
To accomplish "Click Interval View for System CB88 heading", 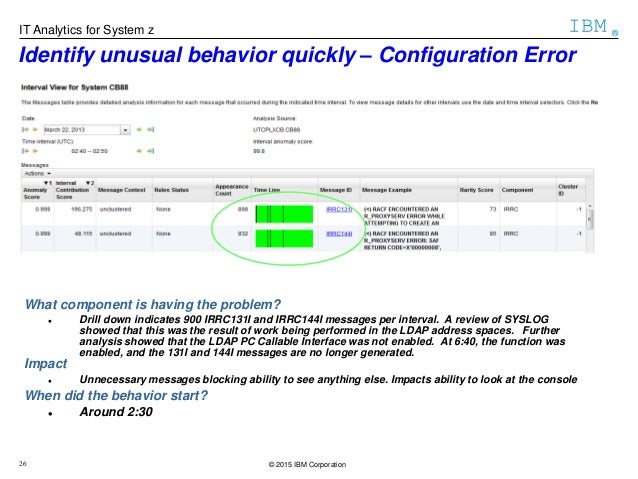I will [75, 87].
